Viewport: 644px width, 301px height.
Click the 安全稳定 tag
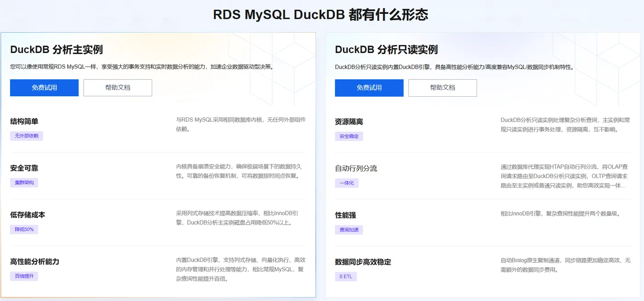point(349,136)
